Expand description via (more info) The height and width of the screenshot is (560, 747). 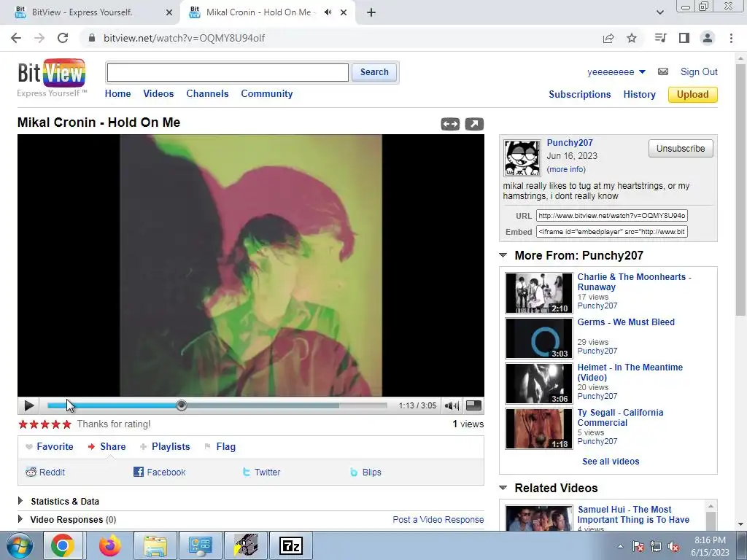tap(566, 169)
